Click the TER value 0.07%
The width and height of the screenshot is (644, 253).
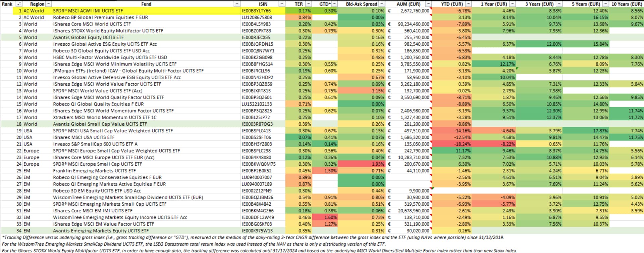pos(299,137)
